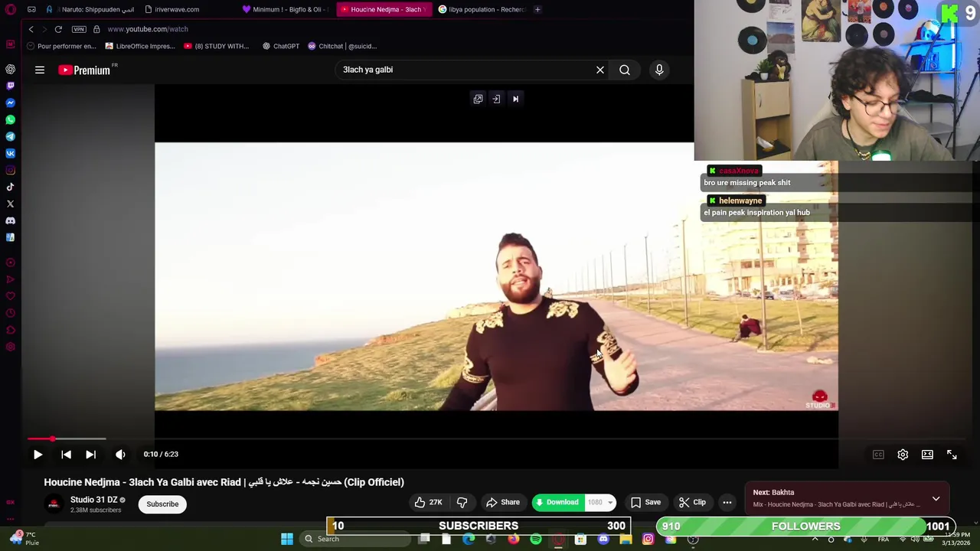Toggle subtitles CC button
This screenshot has width=980, height=551.
pos(878,455)
